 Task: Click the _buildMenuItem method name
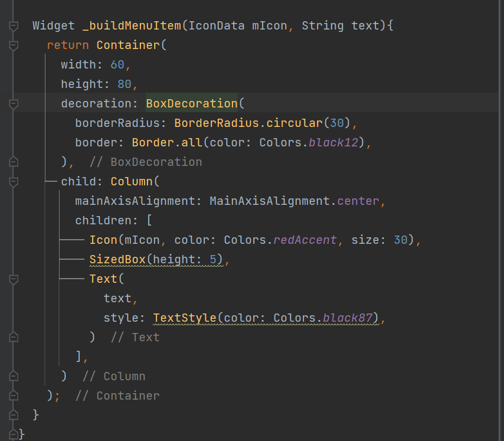(x=132, y=26)
